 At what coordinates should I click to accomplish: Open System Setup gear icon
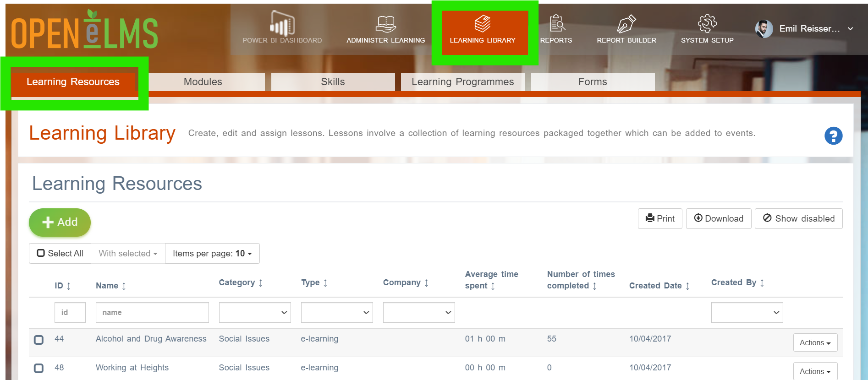[707, 23]
